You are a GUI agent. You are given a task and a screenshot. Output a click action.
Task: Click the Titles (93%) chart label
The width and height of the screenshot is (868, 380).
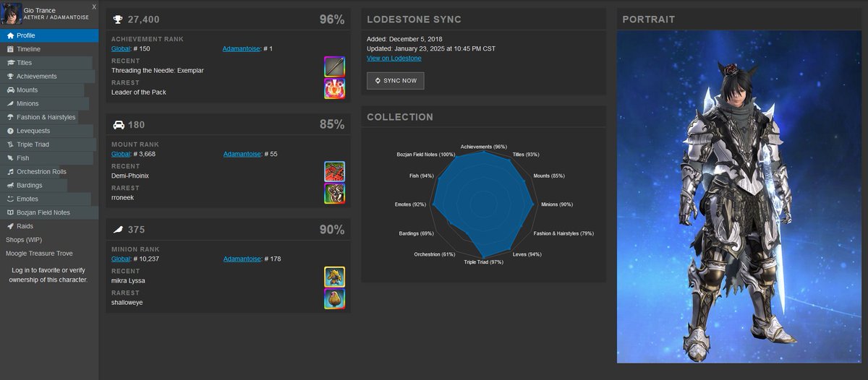tap(527, 155)
